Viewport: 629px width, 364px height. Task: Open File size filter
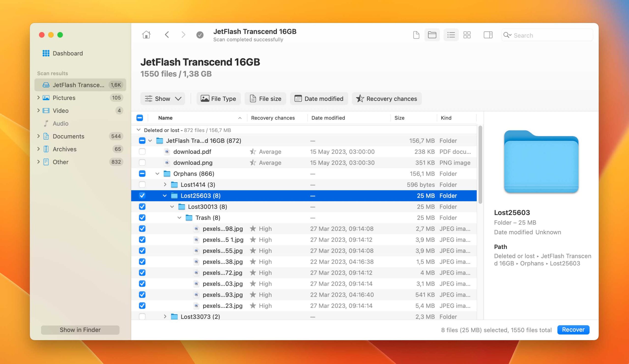265,99
